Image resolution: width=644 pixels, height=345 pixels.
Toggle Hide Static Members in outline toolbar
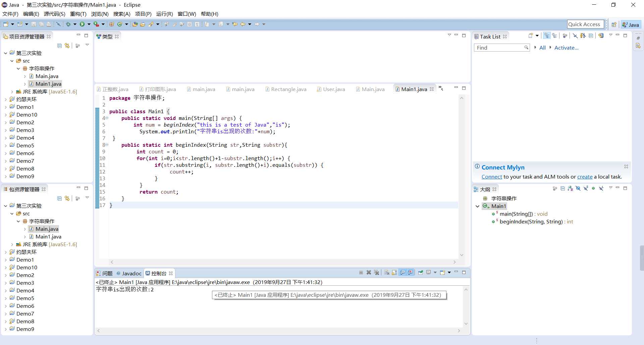pos(586,189)
